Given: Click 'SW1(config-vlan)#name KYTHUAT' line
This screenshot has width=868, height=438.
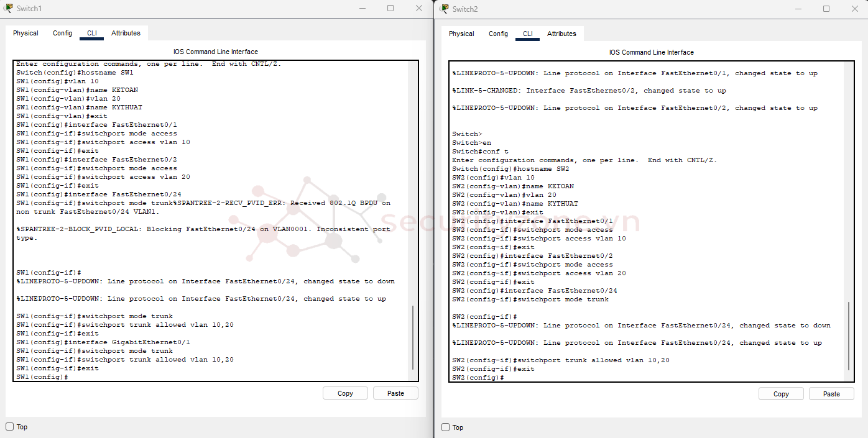Looking at the screenshot, I should tap(79, 107).
